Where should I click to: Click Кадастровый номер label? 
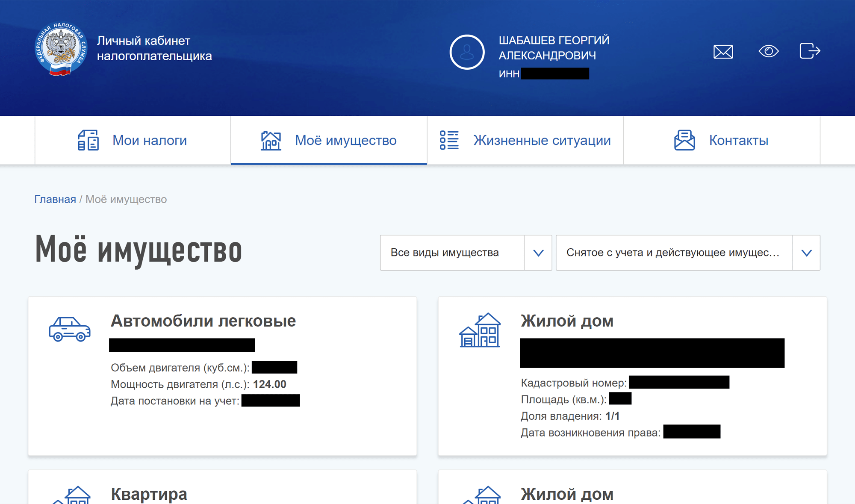[574, 383]
